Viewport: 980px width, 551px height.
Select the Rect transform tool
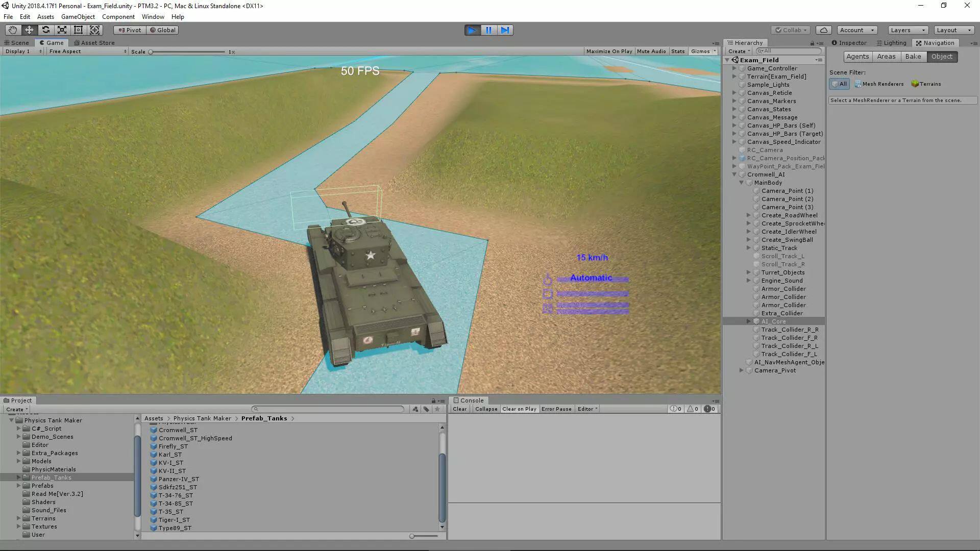pyautogui.click(x=78, y=30)
